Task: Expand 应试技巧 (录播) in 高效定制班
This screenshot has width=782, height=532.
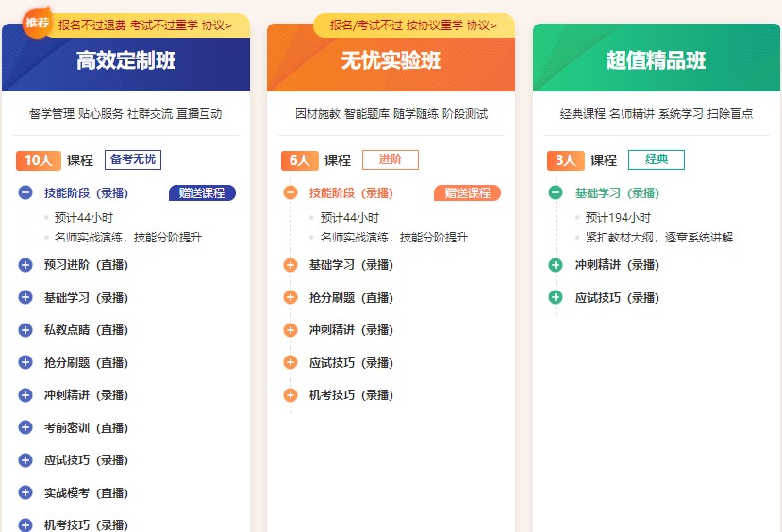Action: [25, 459]
